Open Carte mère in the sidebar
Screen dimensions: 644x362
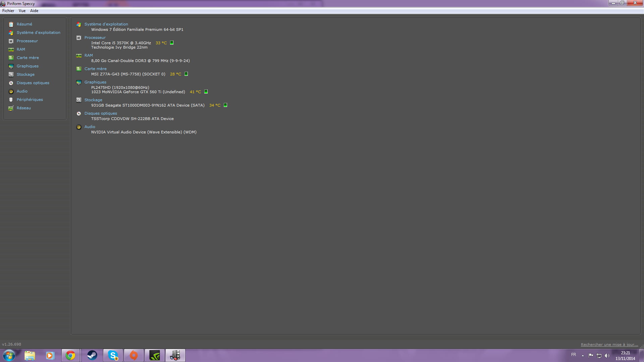click(28, 58)
